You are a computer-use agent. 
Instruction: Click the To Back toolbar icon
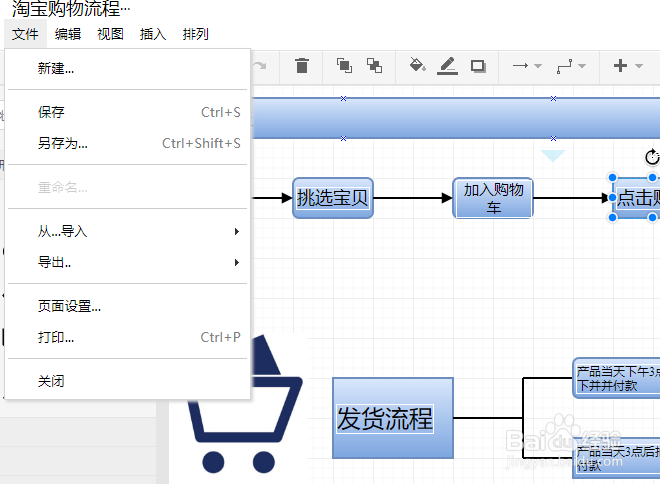[374, 66]
